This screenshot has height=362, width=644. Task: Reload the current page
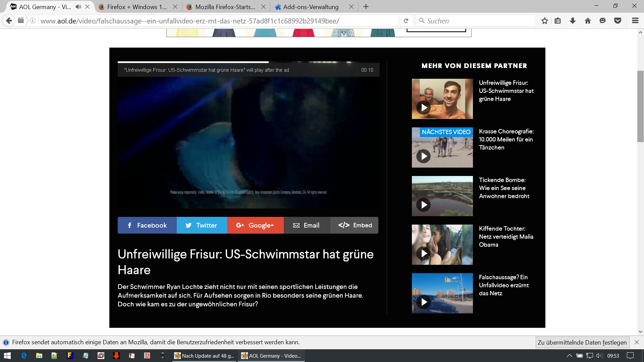406,21
